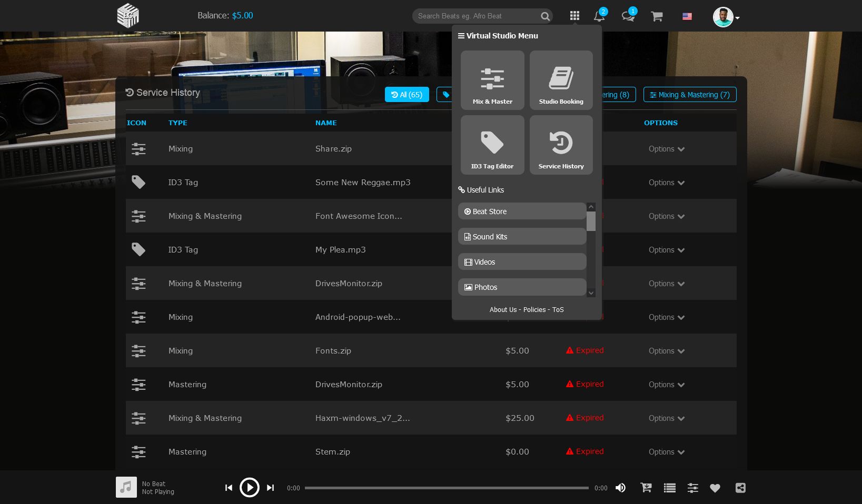Expand Options for Share.zip row
Viewport: 862px width, 504px height.
[666, 149]
